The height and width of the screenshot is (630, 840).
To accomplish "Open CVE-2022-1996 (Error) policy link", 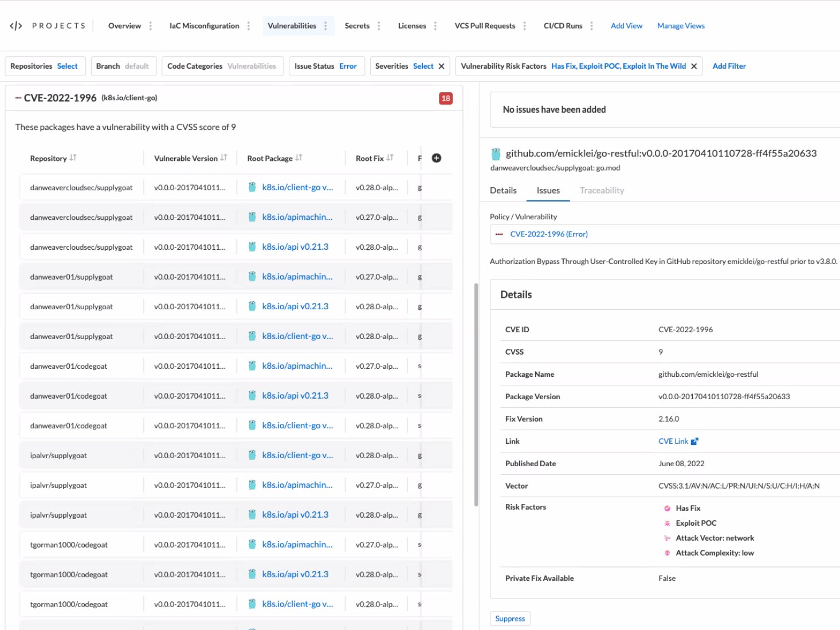I will point(548,234).
